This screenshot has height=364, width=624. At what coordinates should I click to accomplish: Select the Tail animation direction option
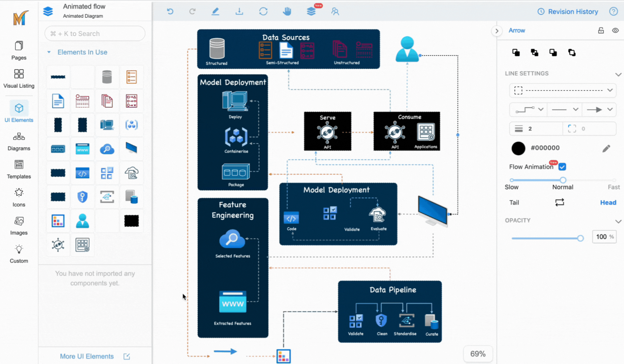click(x=514, y=203)
